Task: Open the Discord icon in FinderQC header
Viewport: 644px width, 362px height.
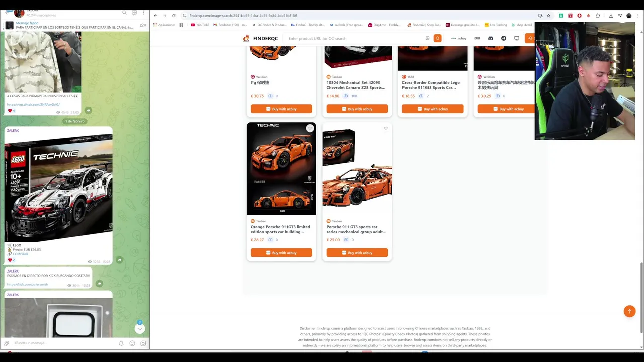Action: pos(491,38)
